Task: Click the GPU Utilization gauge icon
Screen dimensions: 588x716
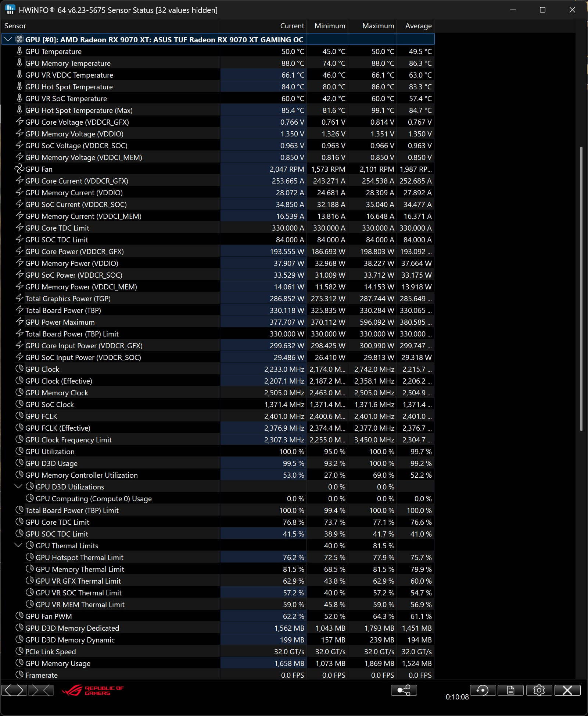Action: click(x=19, y=451)
